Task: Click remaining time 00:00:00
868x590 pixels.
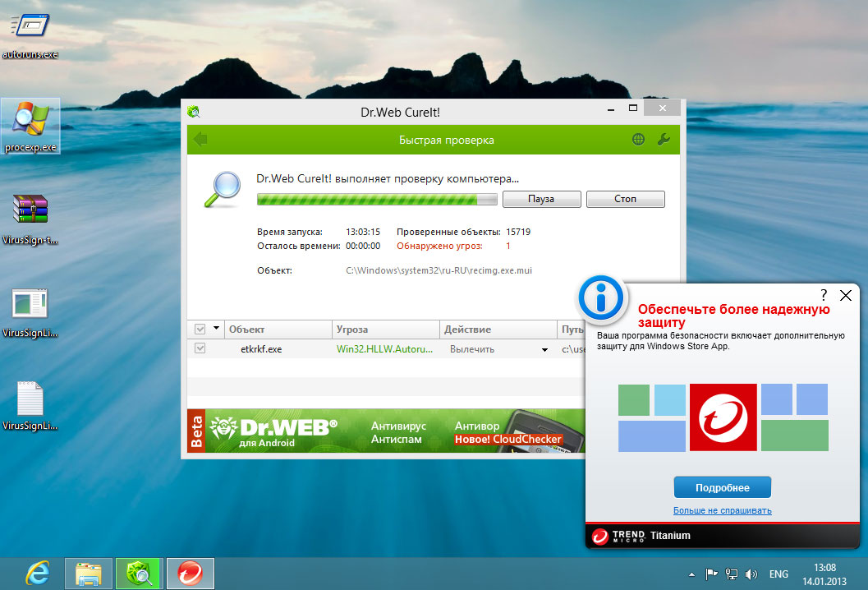Action: (363, 246)
